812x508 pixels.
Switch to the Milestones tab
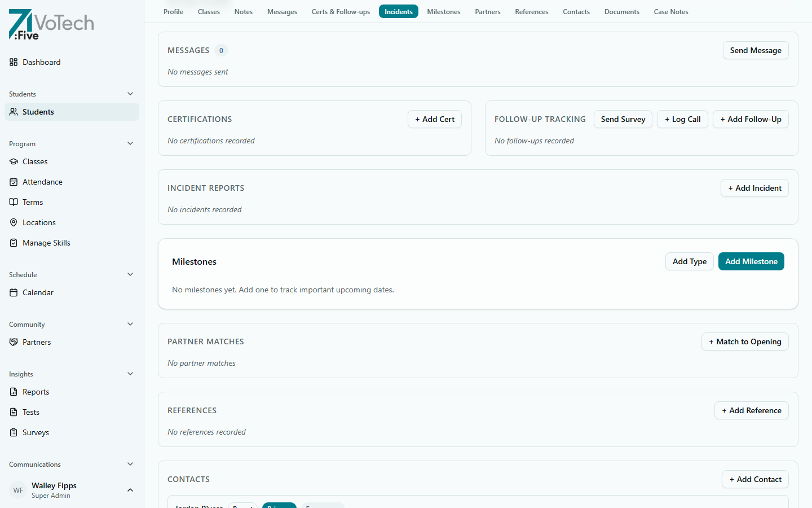(444, 11)
